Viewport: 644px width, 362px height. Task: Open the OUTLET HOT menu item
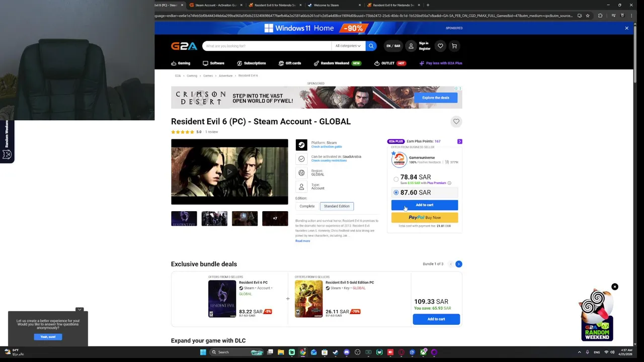390,63
